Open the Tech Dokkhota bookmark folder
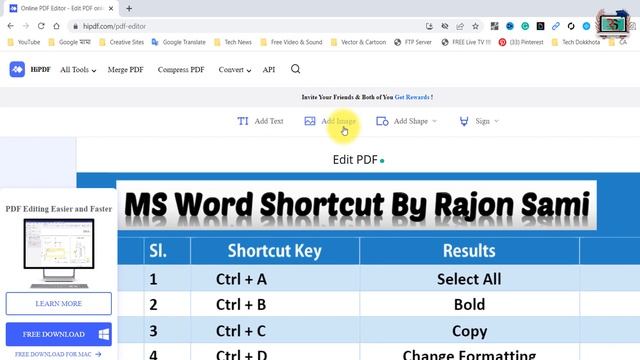640x360 pixels. [576, 42]
